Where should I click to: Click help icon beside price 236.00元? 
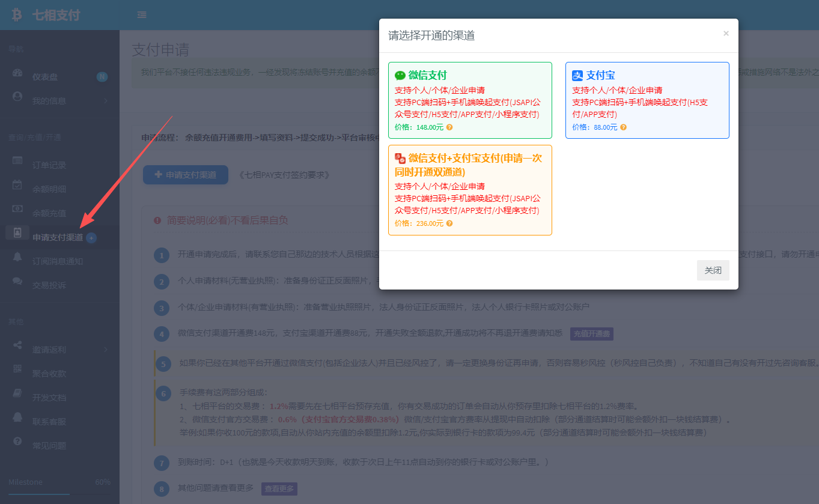click(449, 223)
